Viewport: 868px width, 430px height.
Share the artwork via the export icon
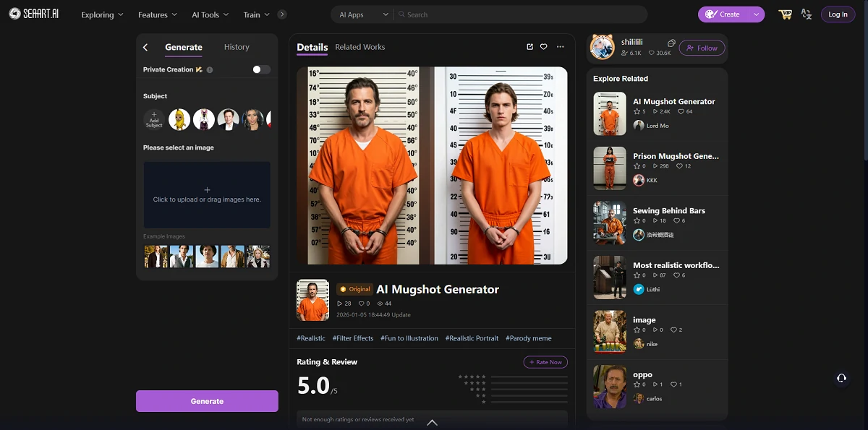tap(529, 46)
